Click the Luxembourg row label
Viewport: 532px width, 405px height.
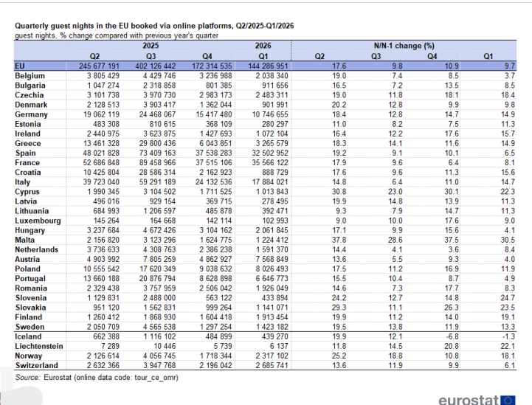[38, 221]
